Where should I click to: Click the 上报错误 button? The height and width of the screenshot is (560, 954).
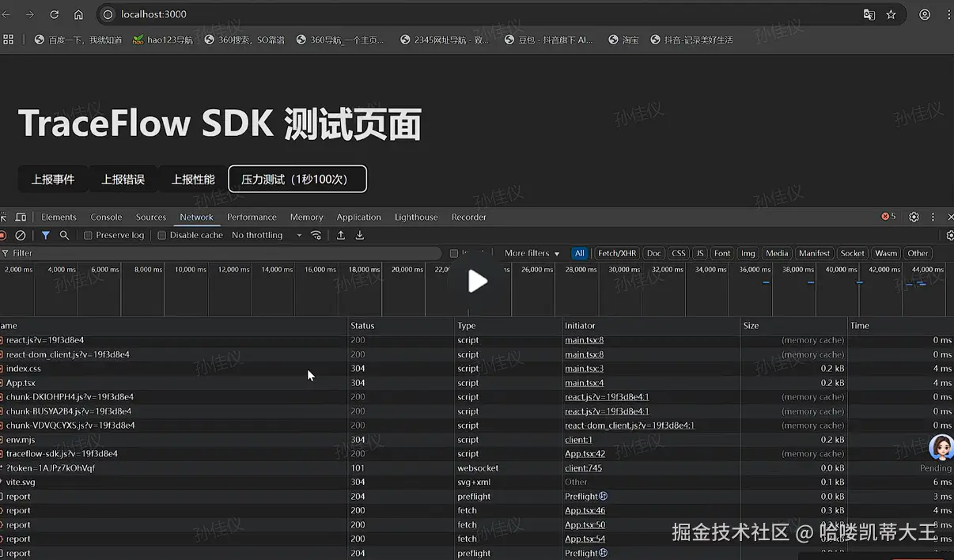pos(123,179)
